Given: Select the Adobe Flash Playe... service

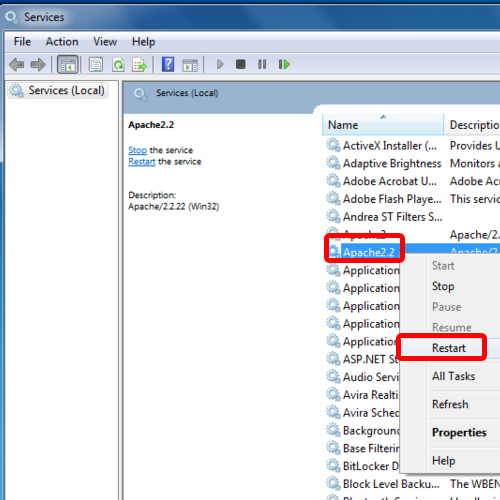Looking at the screenshot, I should 392,199.
